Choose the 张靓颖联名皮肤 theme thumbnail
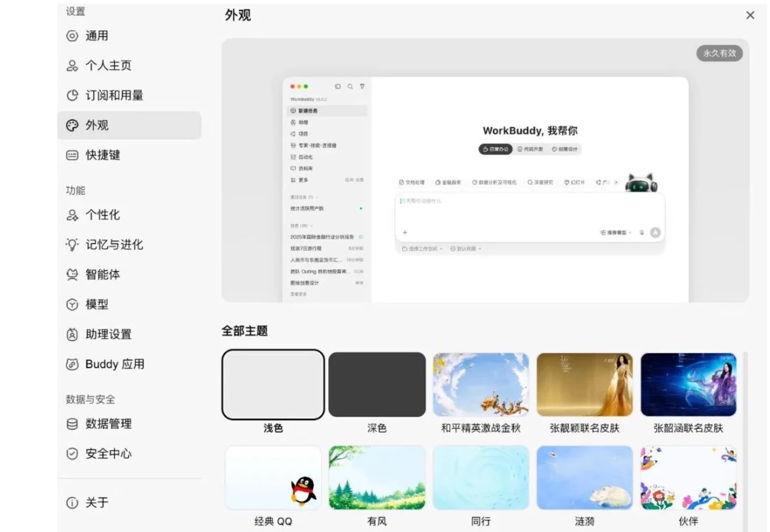The image size is (770, 532). (584, 385)
